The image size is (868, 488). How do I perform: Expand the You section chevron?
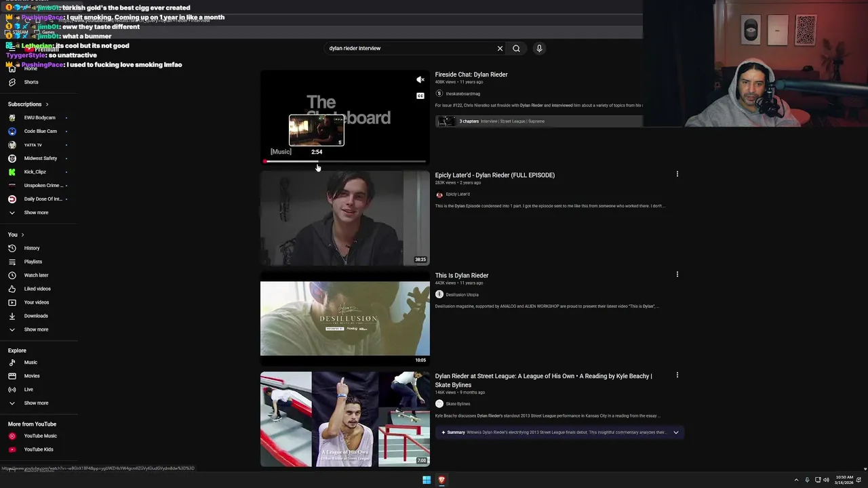22,235
